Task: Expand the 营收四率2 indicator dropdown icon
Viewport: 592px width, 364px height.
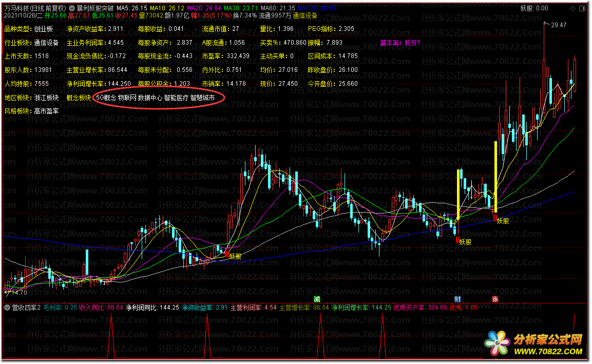Action: click(x=7, y=308)
